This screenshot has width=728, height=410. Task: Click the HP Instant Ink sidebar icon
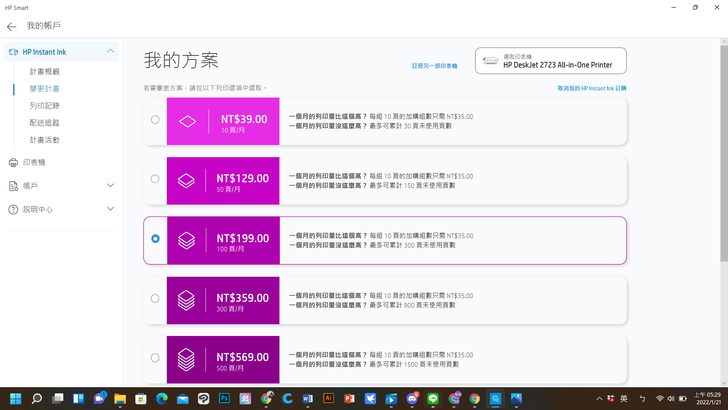(13, 52)
